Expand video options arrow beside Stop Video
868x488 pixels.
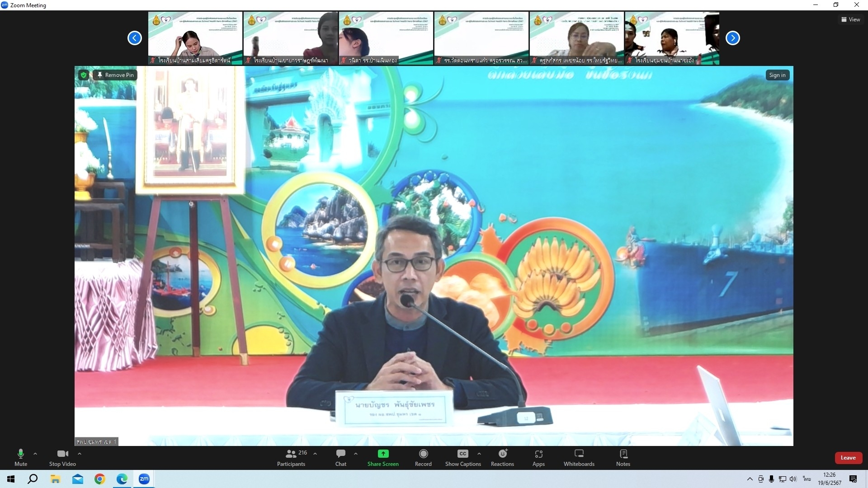tap(80, 454)
